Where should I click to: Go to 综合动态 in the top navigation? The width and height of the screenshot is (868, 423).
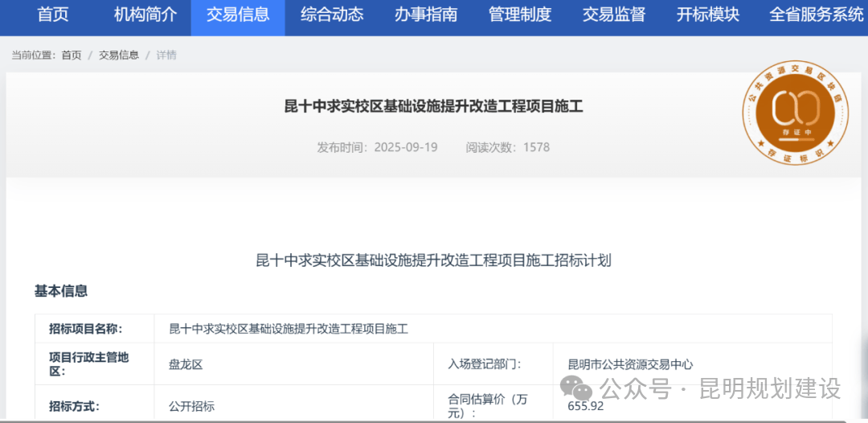pyautogui.click(x=332, y=15)
